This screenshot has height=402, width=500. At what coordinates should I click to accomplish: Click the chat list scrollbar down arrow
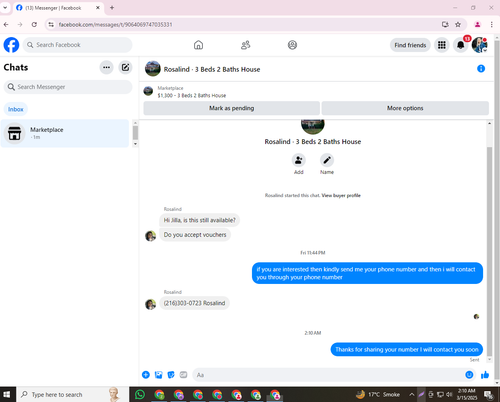[x=135, y=144]
